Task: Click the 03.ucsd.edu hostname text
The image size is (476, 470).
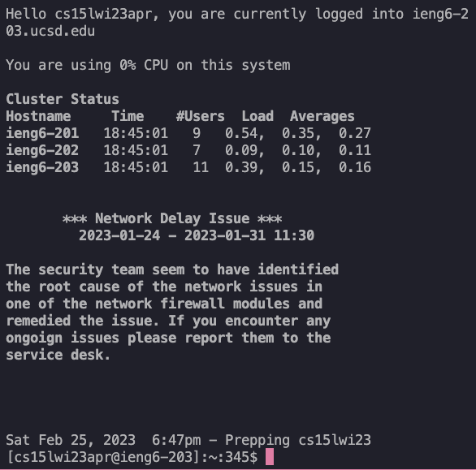Action: [x=50, y=31]
